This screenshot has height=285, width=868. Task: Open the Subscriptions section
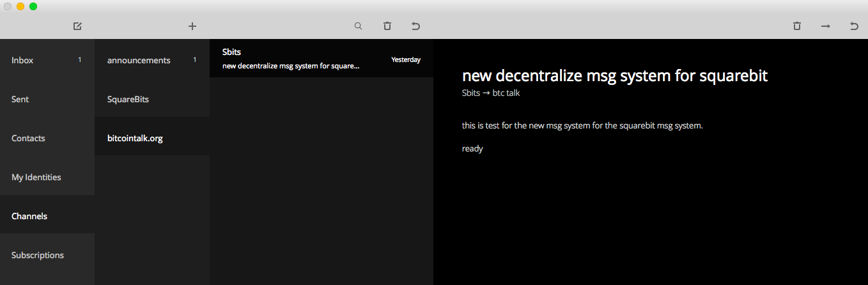(x=47, y=255)
